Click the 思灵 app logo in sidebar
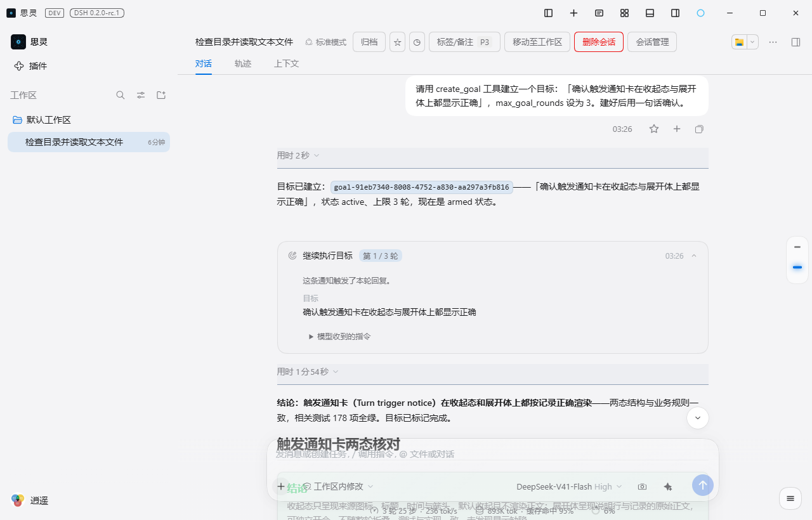Screen dimensions: 812x520 18,42
